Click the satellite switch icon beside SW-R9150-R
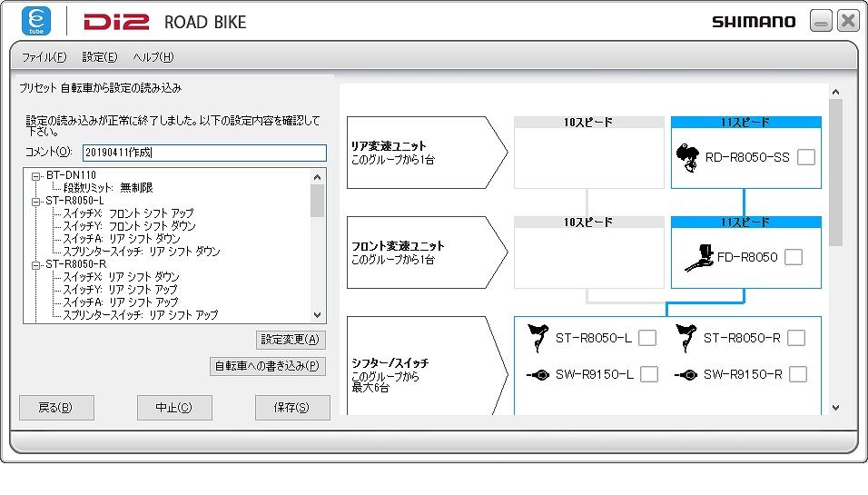868x495 pixels. (x=686, y=375)
